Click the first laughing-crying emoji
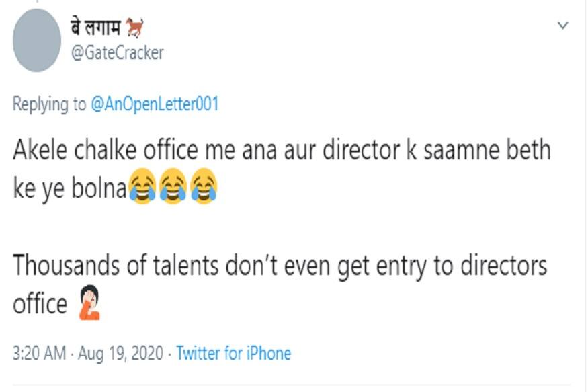The height and width of the screenshot is (392, 588). (x=142, y=189)
